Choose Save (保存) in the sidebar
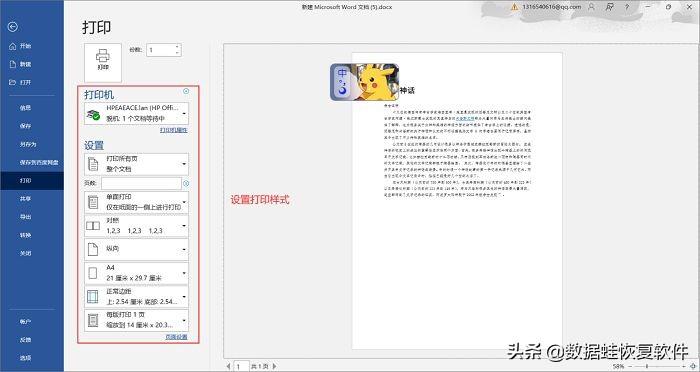This screenshot has height=372, width=700. (x=32, y=126)
